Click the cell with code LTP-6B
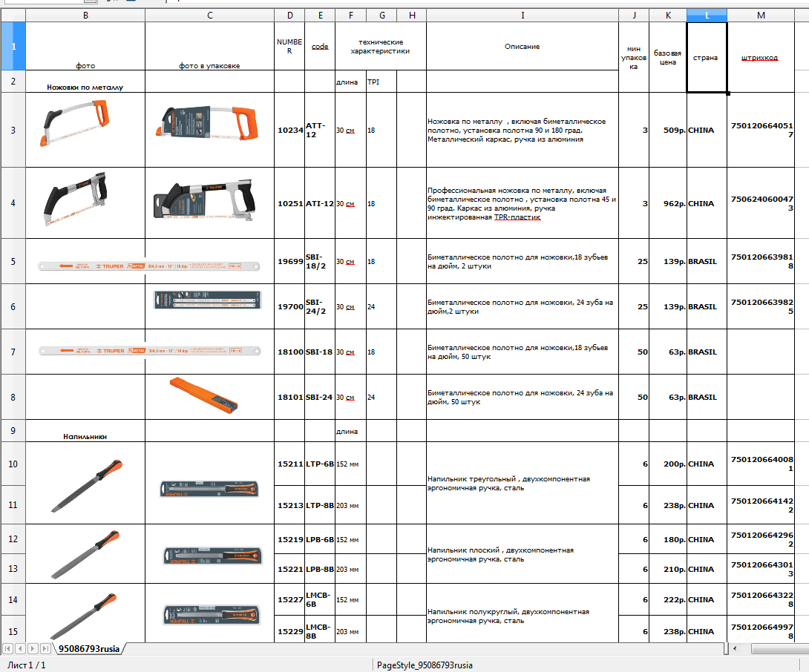Screen dimensions: 809x672 (x=320, y=464)
